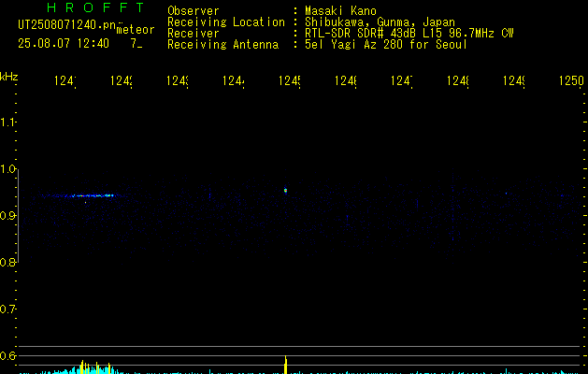588x374 pixels.
Task: Click the Receiving Location label
Action: [226, 22]
